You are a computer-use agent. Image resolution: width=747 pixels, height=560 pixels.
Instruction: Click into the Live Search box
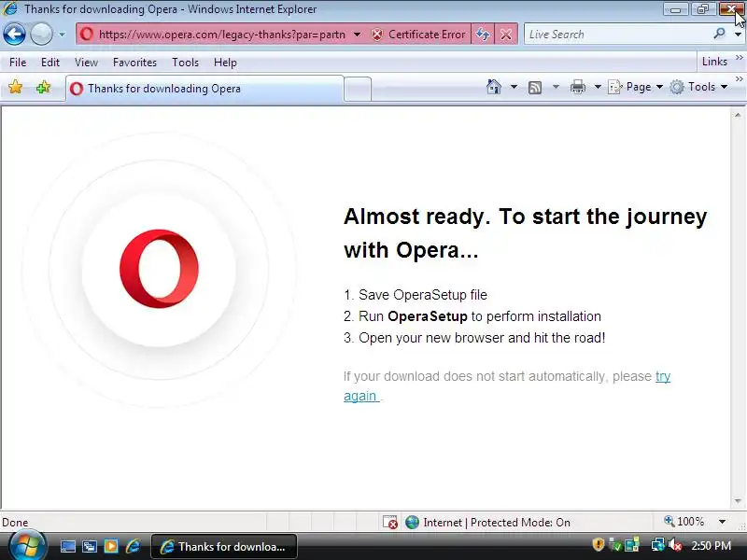(617, 35)
